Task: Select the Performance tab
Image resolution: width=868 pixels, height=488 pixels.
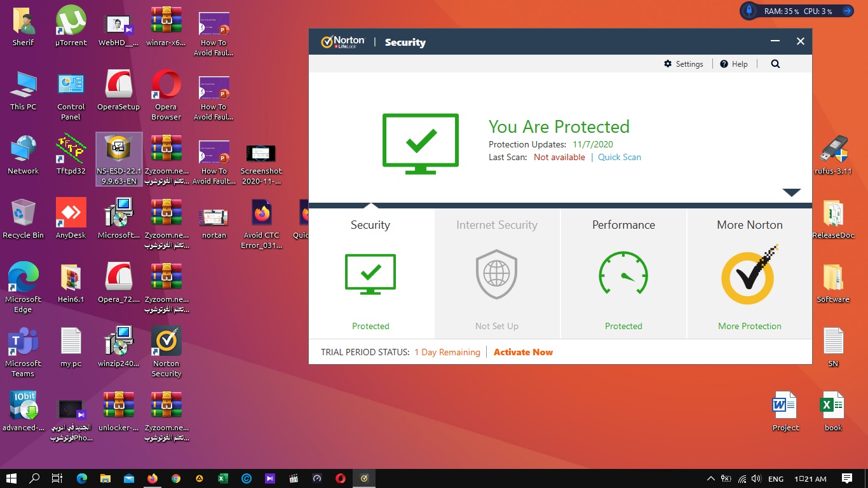Action: pos(623,273)
